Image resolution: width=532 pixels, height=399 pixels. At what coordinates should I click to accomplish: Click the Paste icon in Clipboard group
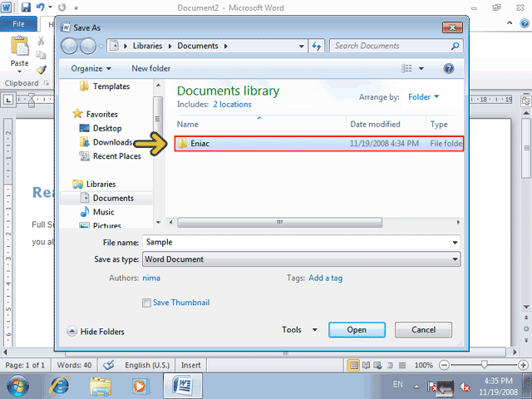19,46
